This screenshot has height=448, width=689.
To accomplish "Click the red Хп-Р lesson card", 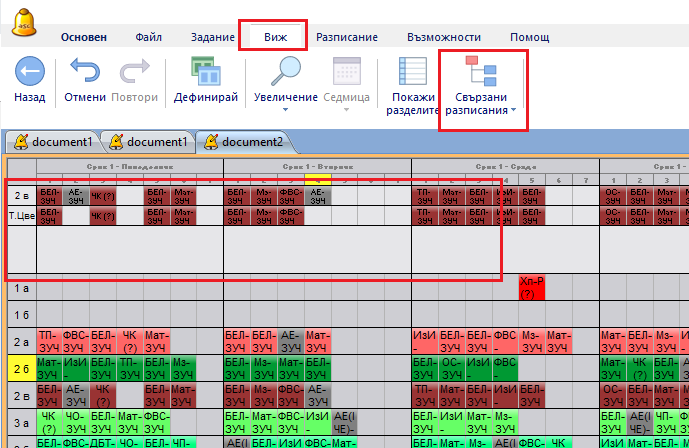I will point(530,287).
